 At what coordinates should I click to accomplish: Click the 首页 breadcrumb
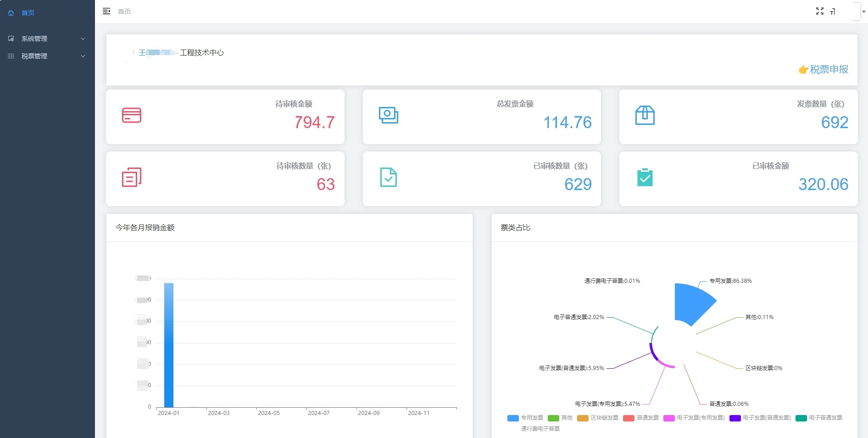coord(124,11)
